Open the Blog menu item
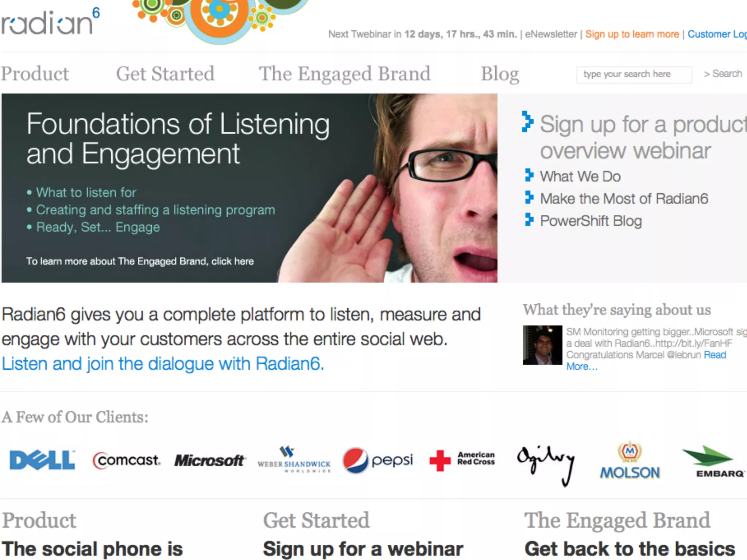Viewport: 747px width, 560px height. (500, 74)
